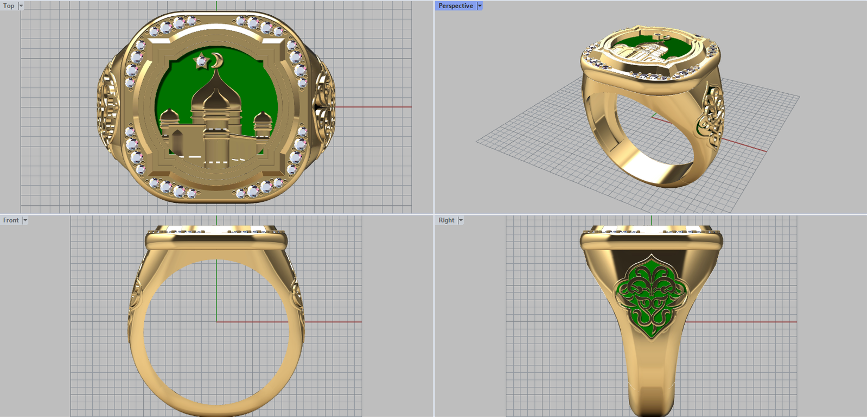Select the central mosque dome in Top view
868x419 pixels.
[216, 92]
